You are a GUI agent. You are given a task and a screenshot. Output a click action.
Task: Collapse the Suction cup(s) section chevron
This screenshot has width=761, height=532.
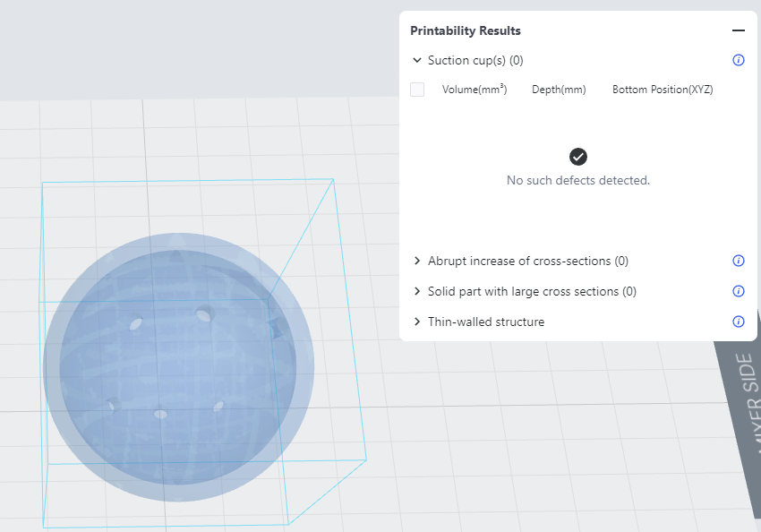tap(417, 61)
